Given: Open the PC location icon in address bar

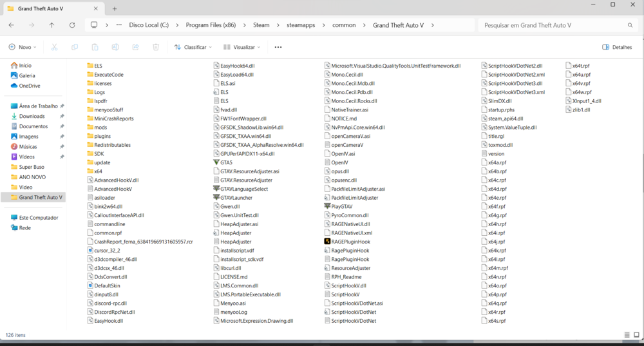Looking at the screenshot, I should tap(94, 25).
